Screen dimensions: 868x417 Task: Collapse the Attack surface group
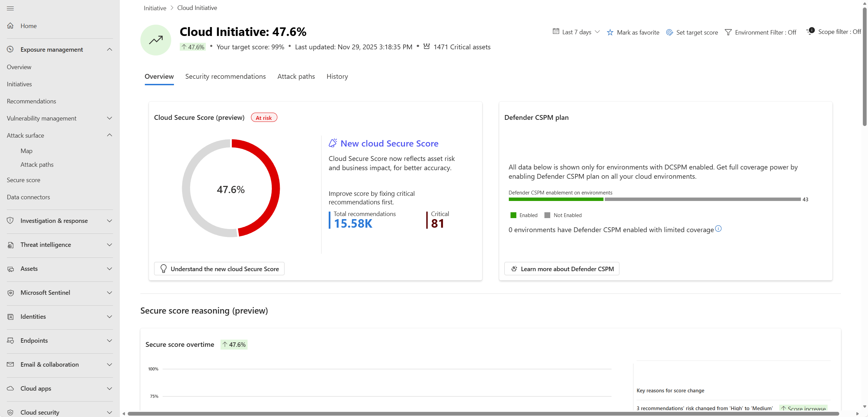pyautogui.click(x=110, y=135)
